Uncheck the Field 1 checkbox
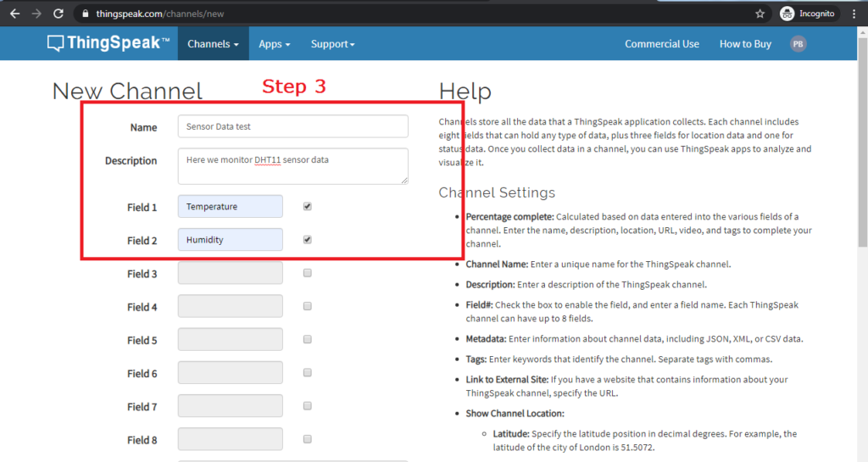Viewport: 868px width, 462px height. [x=307, y=206]
